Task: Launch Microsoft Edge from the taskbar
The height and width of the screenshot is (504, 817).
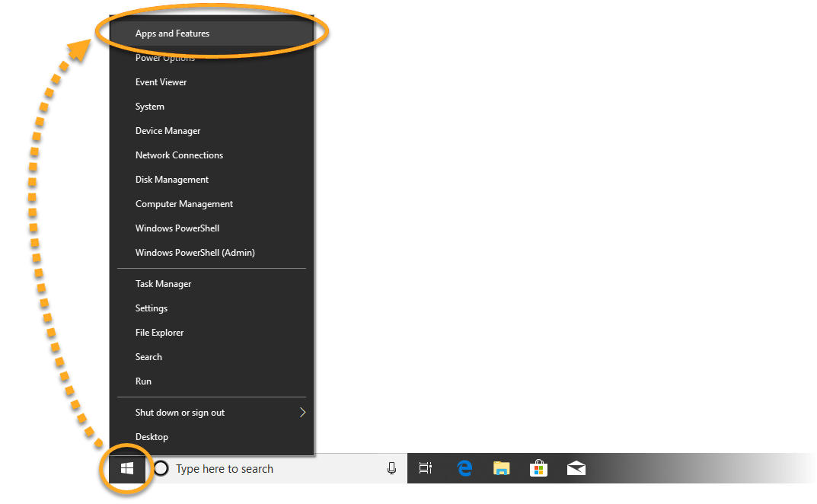Action: click(x=464, y=469)
